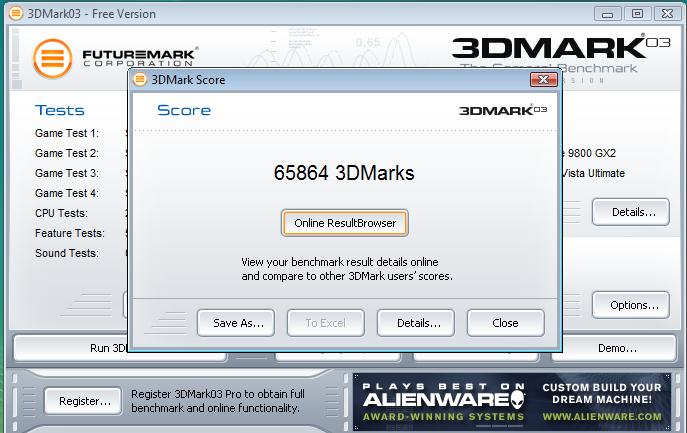Click the orange Futuremark logo icon
This screenshot has height=433, width=687.
(53, 59)
